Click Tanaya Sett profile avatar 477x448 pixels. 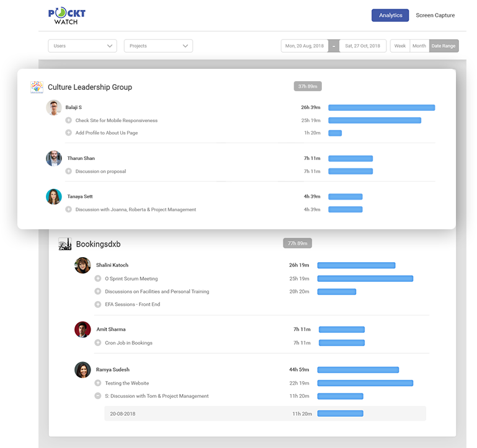54,196
